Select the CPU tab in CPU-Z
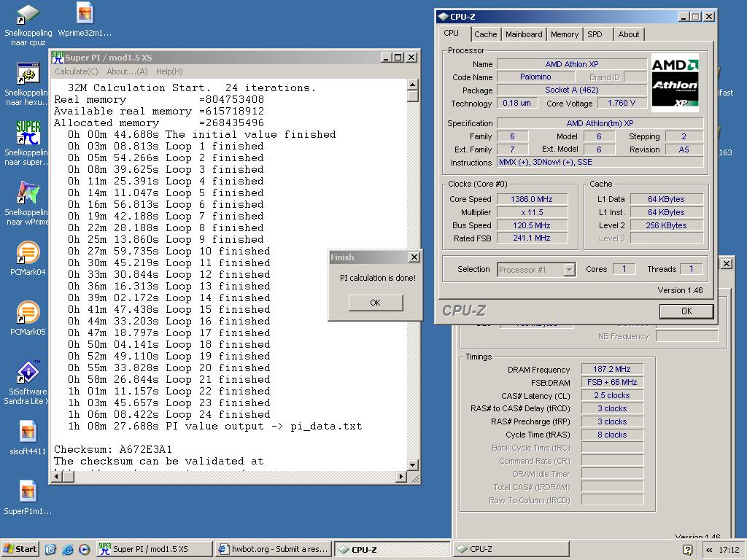The width and height of the screenshot is (747, 560). tap(451, 34)
